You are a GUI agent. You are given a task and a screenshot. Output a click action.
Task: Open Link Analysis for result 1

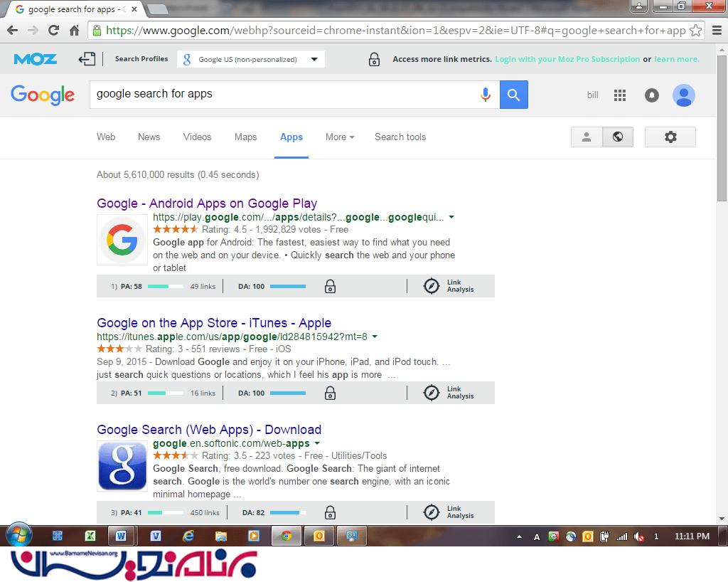449,285
